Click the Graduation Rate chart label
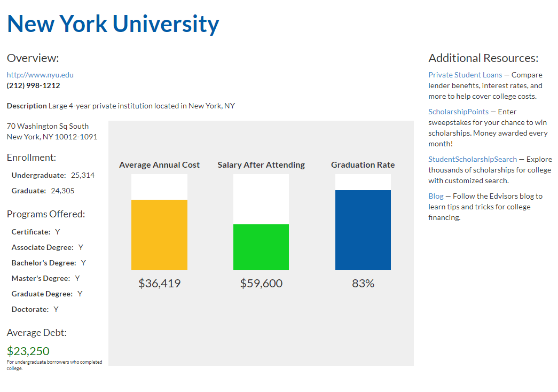This screenshot has height=392, width=558. tap(363, 165)
